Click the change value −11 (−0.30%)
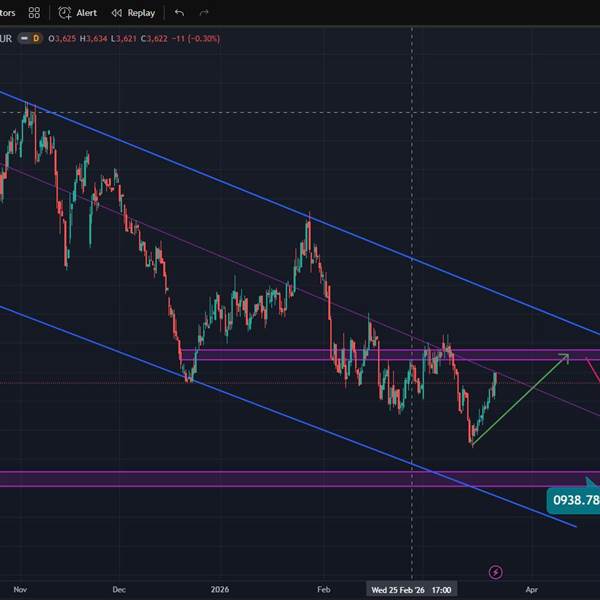The width and height of the screenshot is (600, 600). tap(196, 39)
